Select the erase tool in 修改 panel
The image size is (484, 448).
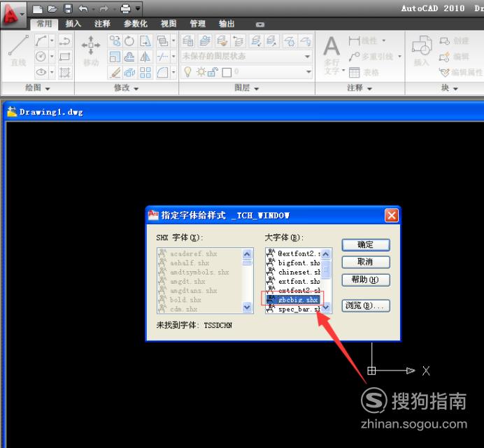(x=115, y=73)
